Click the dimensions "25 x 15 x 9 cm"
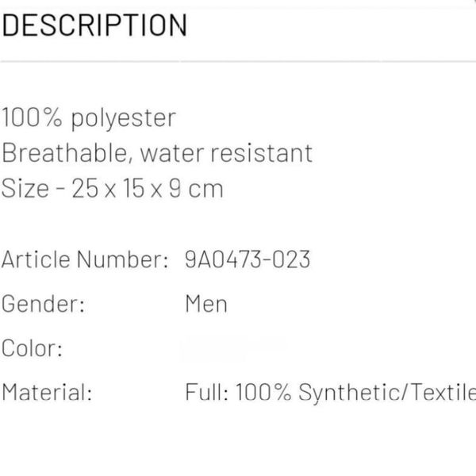The width and height of the screenshot is (476, 476). click(x=148, y=189)
